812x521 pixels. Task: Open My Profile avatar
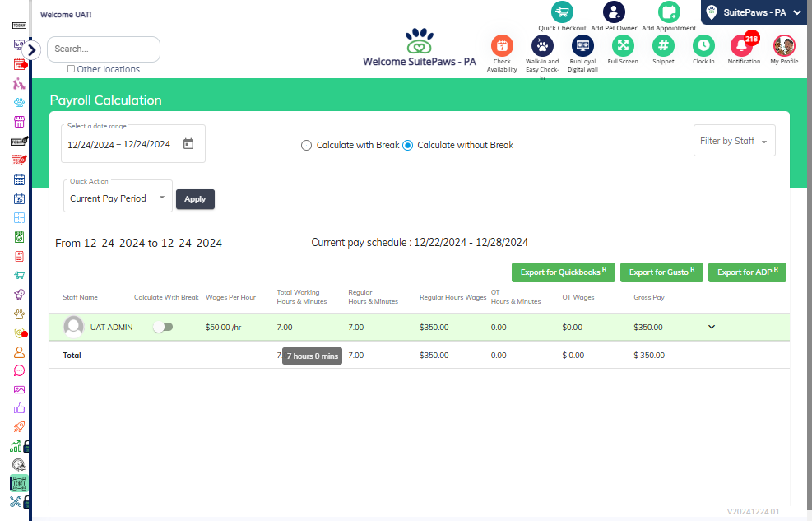point(784,46)
